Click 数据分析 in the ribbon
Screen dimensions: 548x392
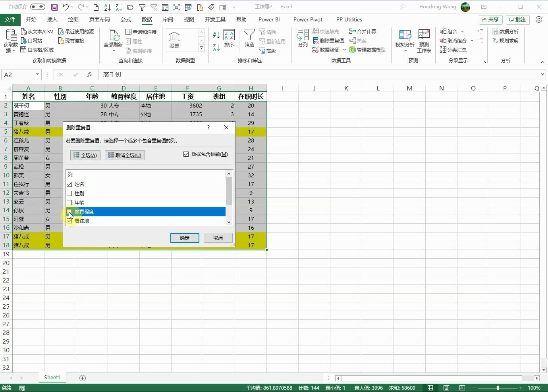506,31
